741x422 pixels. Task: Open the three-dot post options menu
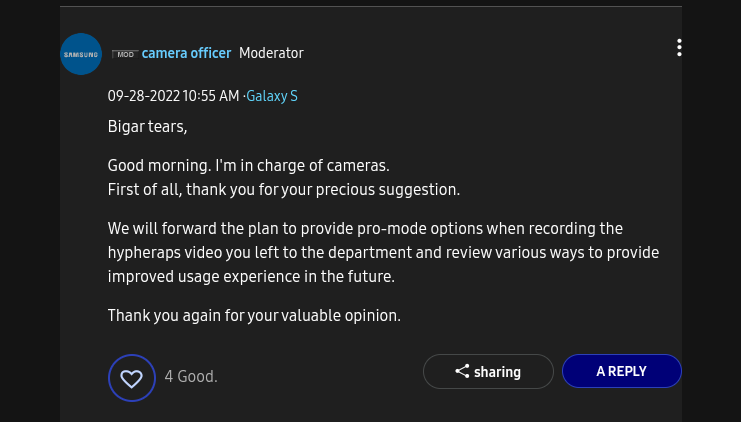point(679,48)
